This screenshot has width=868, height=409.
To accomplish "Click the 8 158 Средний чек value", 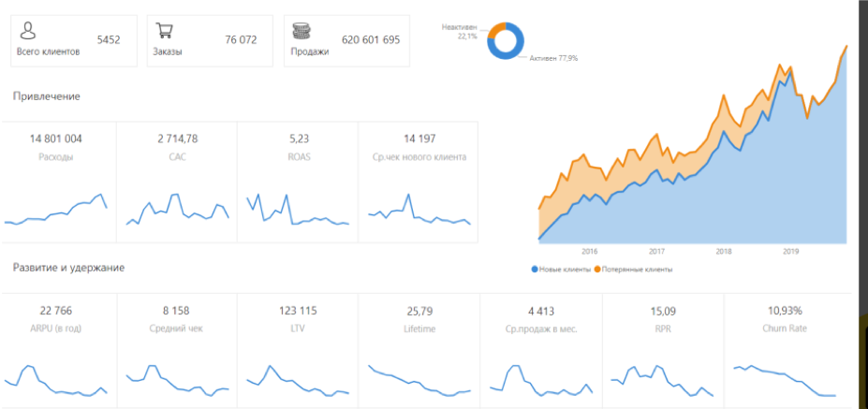I will click(178, 311).
